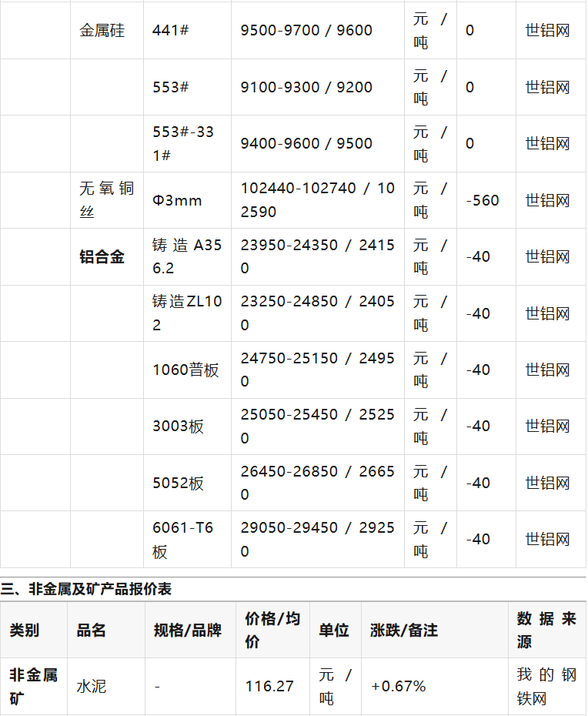Click the bold 铝合金 category cell
Viewport: 588px width, 716px height.
102,257
